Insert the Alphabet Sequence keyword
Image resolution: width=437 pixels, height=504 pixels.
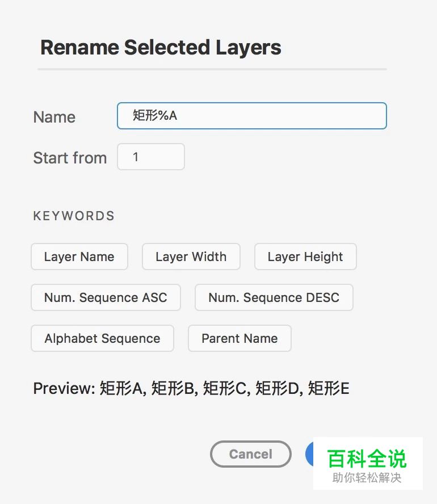[102, 338]
